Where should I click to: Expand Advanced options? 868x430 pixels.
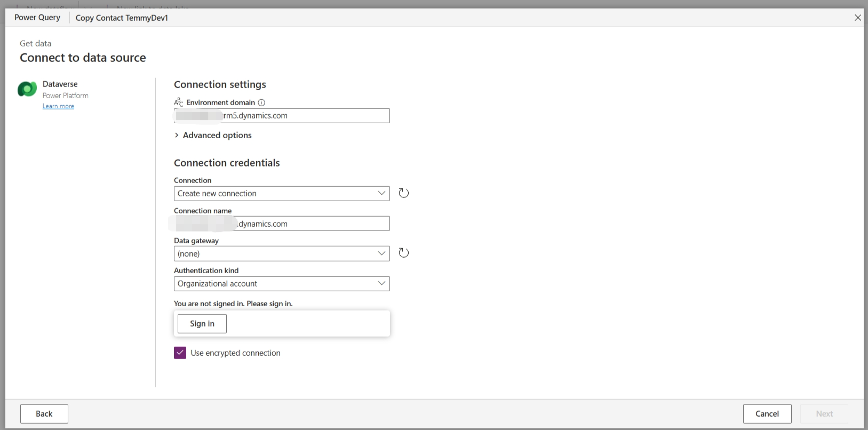tap(213, 135)
